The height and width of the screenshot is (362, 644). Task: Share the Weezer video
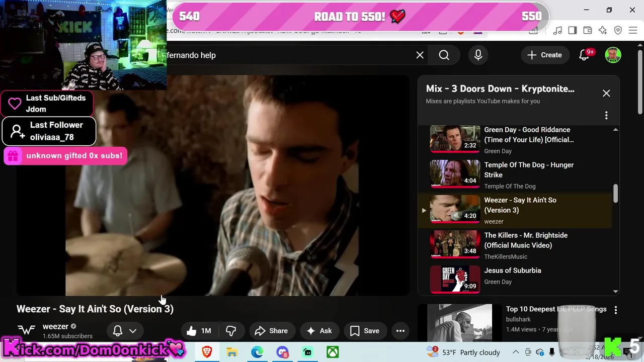point(271,331)
